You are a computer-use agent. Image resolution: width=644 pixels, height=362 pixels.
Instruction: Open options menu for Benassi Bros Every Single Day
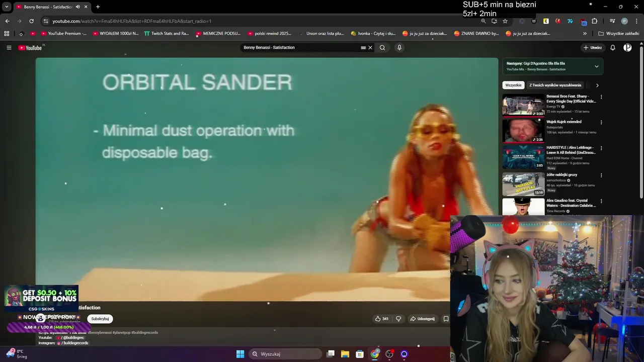601,97
